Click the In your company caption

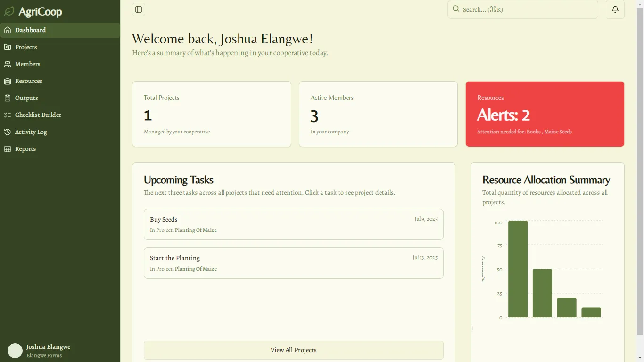click(x=330, y=132)
